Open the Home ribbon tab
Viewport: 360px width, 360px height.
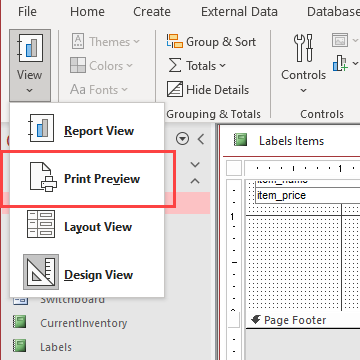click(87, 12)
